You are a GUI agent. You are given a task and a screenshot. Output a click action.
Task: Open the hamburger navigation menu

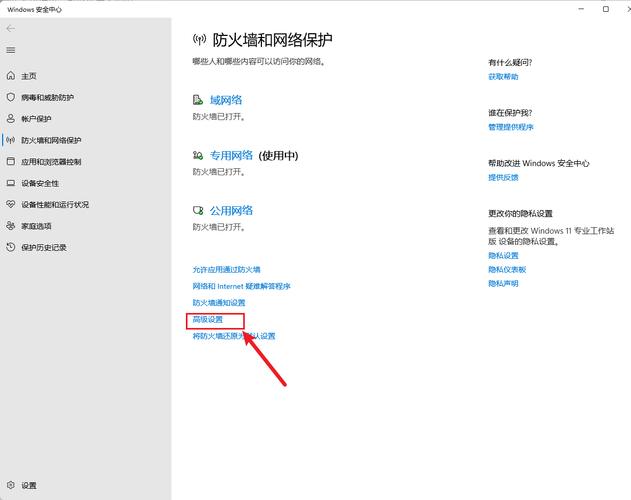[11, 50]
